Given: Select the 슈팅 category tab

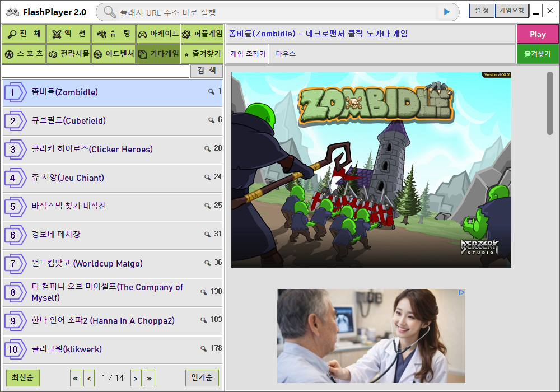Looking at the screenshot, I should (114, 34).
